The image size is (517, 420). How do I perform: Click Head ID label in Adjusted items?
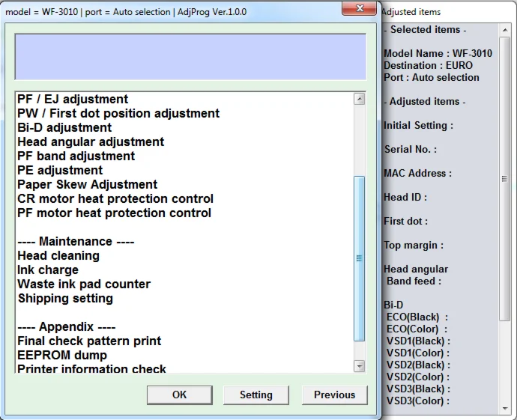tap(405, 198)
